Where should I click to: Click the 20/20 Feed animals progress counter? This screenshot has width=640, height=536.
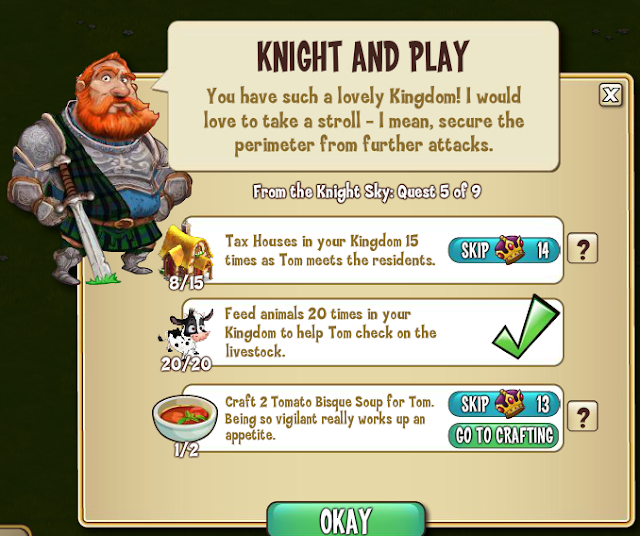[186, 364]
